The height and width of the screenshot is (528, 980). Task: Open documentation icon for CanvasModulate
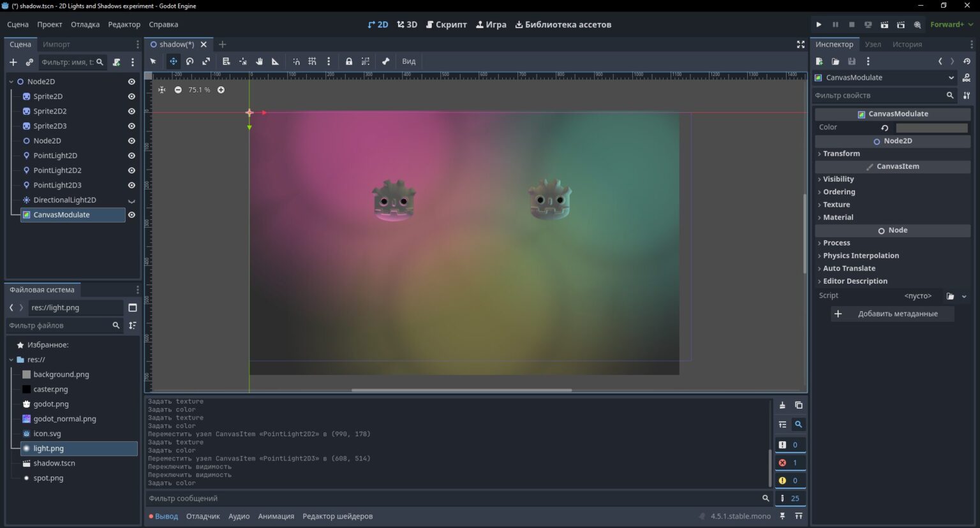tap(967, 77)
